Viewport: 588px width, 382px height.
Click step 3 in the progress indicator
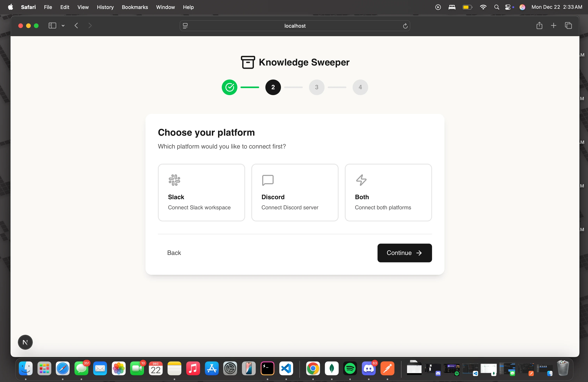[x=316, y=87]
